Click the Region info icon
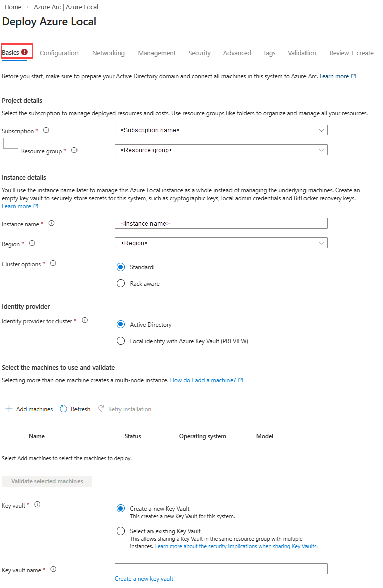Viewport: 383px width, 588px height. [32, 243]
